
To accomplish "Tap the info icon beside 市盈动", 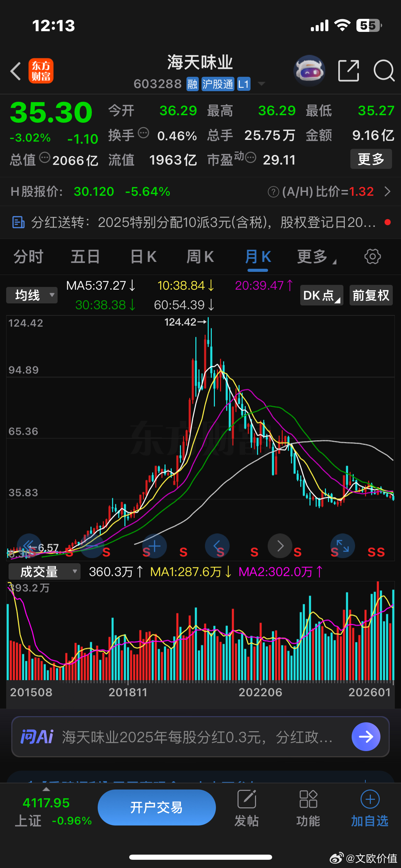I will click(x=251, y=158).
